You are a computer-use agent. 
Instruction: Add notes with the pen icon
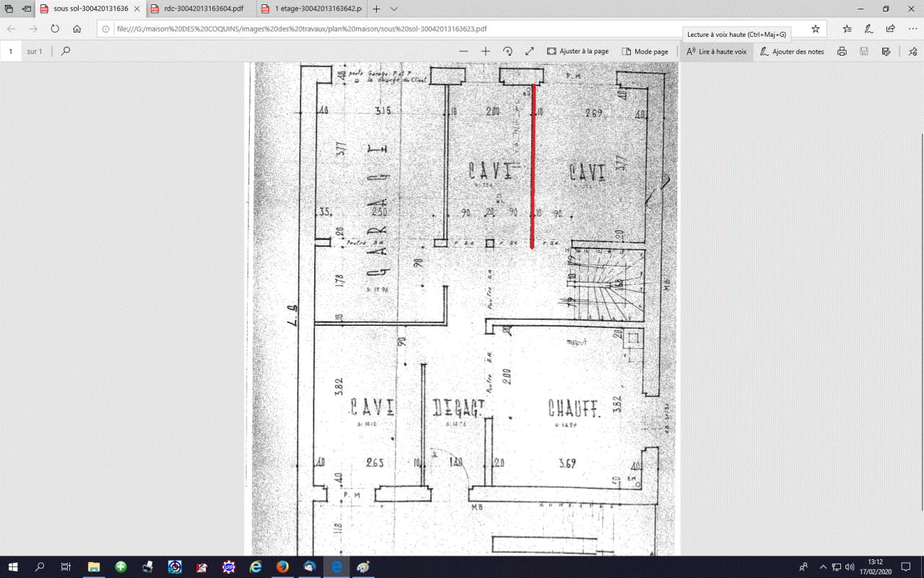pyautogui.click(x=869, y=29)
